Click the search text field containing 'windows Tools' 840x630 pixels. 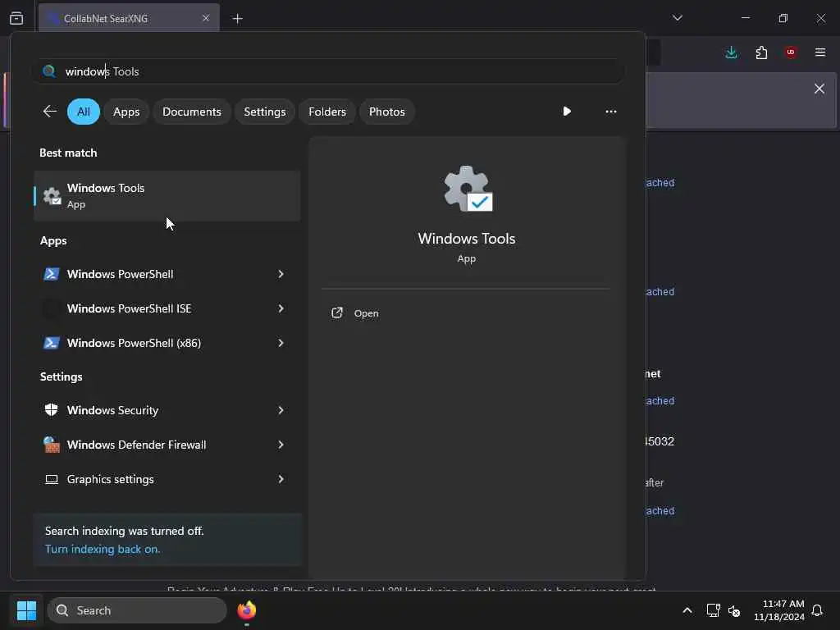[x=328, y=71]
